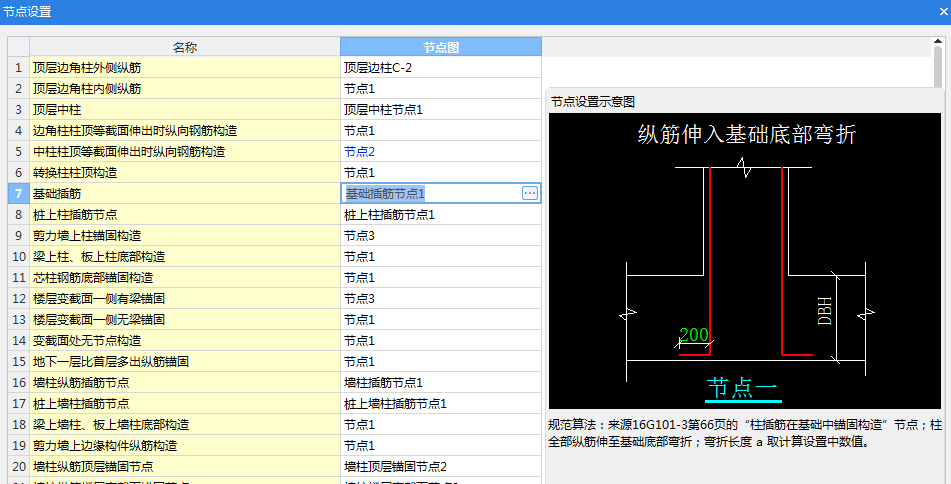Select the row 转换柱柱顶构造
Screen dimensions: 951x484
(185, 172)
